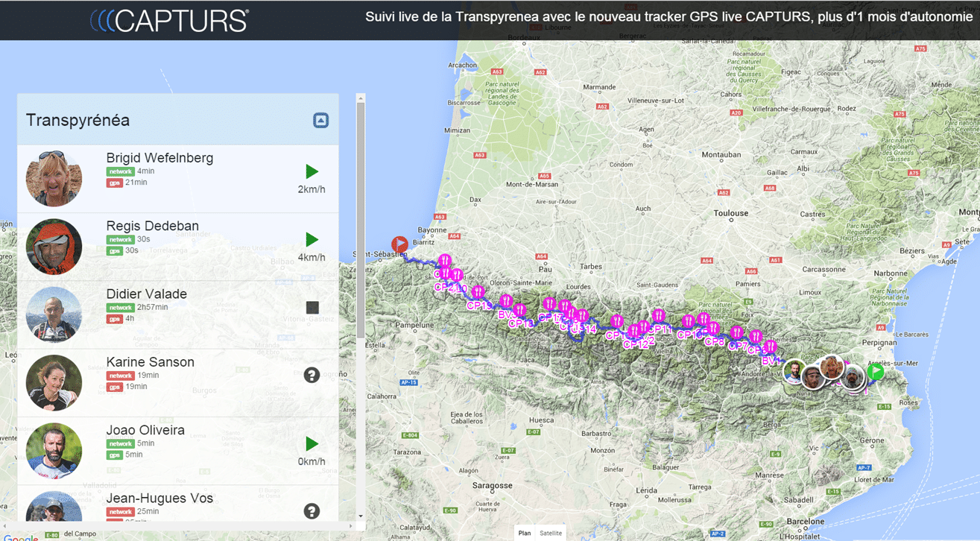
Task: Select Karine Sanson's profile photo
Action: coord(54,382)
